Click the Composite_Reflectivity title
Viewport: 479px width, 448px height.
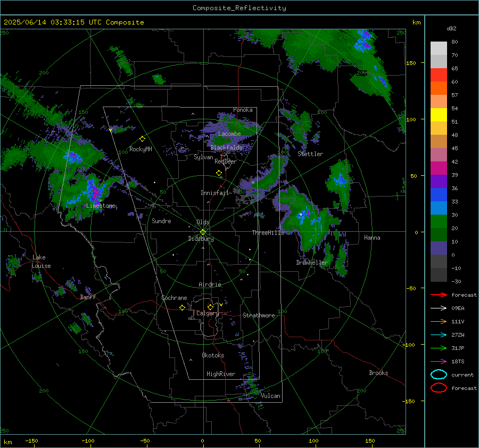click(240, 8)
